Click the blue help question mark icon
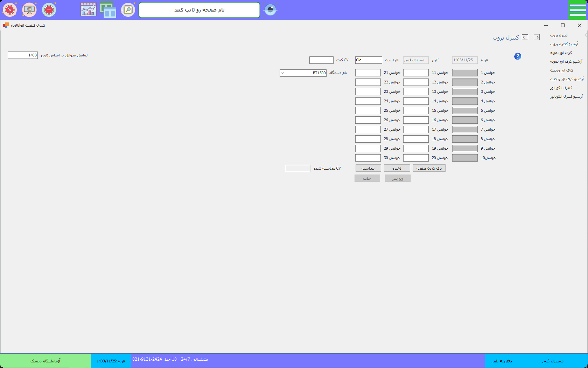 (518, 56)
